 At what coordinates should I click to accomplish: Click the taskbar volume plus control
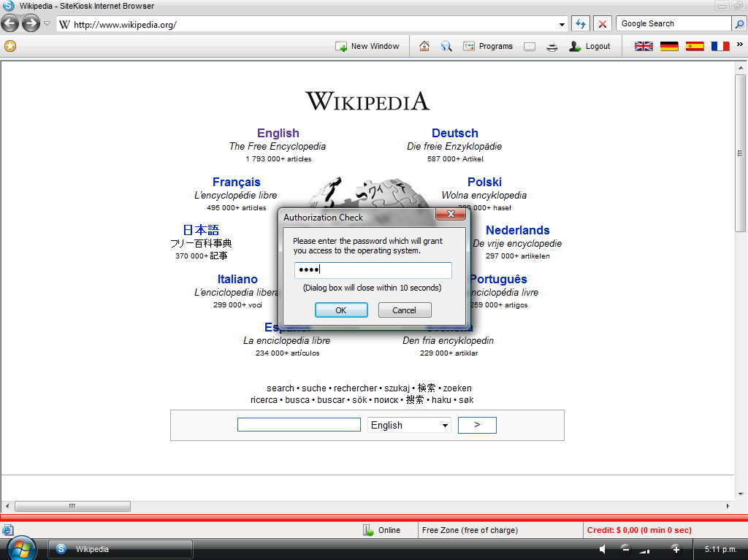676,549
